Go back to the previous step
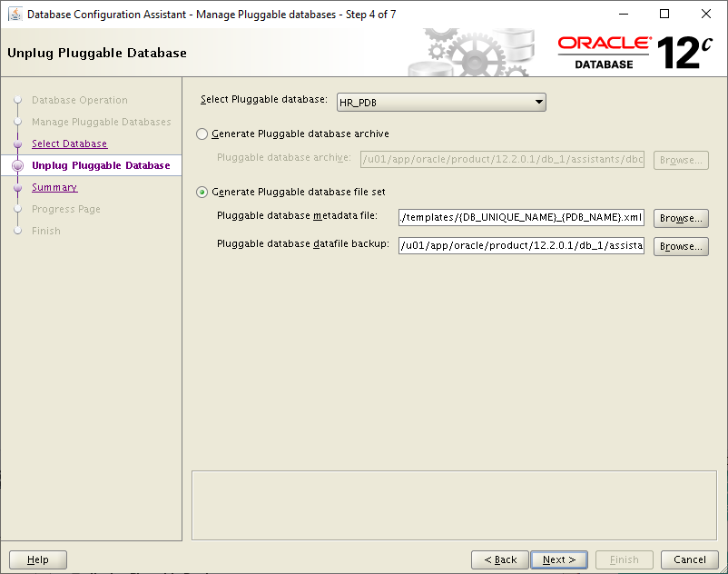The image size is (728, 574). pyautogui.click(x=500, y=559)
